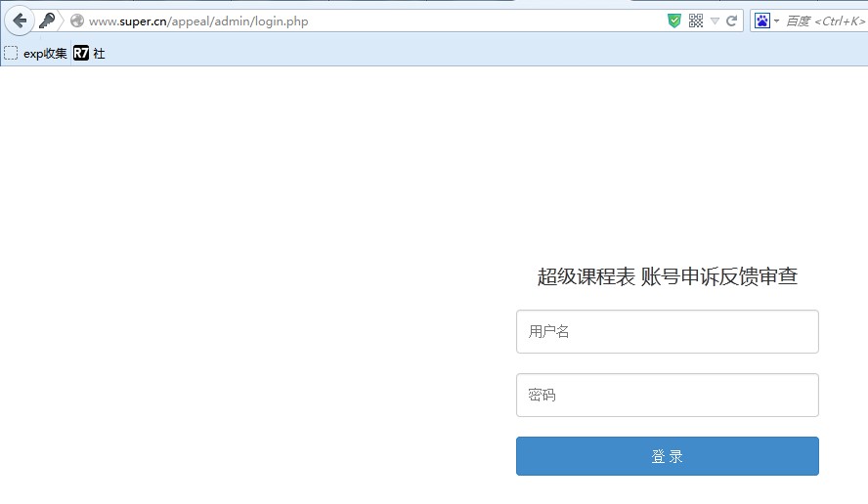Open the QR code icon in address bar
Screen dimensions: 868x504
click(x=696, y=21)
